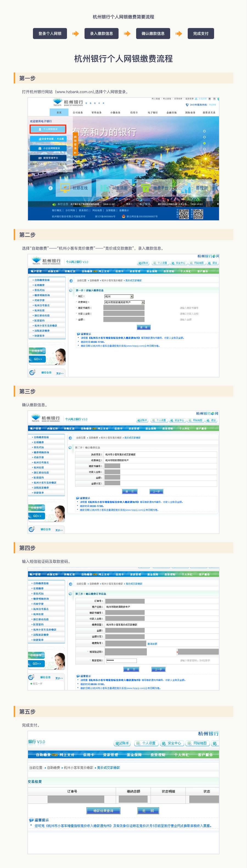Click the speaker icon beside 本行公告
This screenshot has height=868, width=247.
(x=54, y=204)
